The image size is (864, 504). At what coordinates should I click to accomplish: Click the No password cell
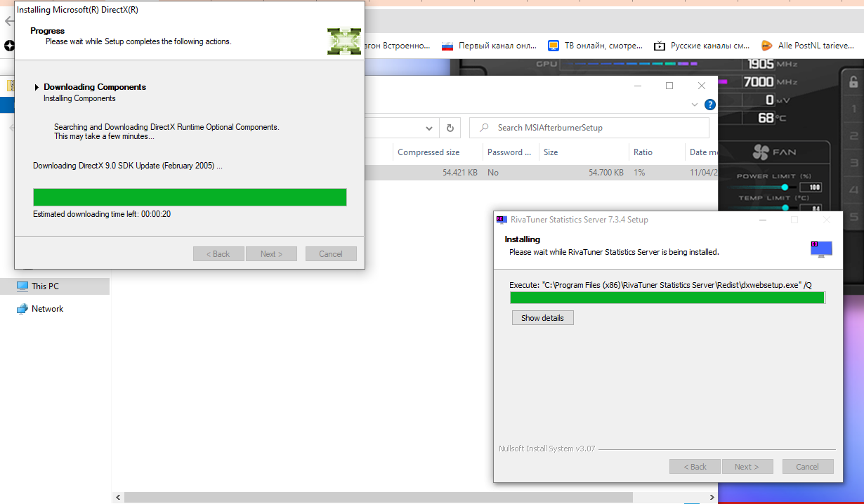click(493, 173)
